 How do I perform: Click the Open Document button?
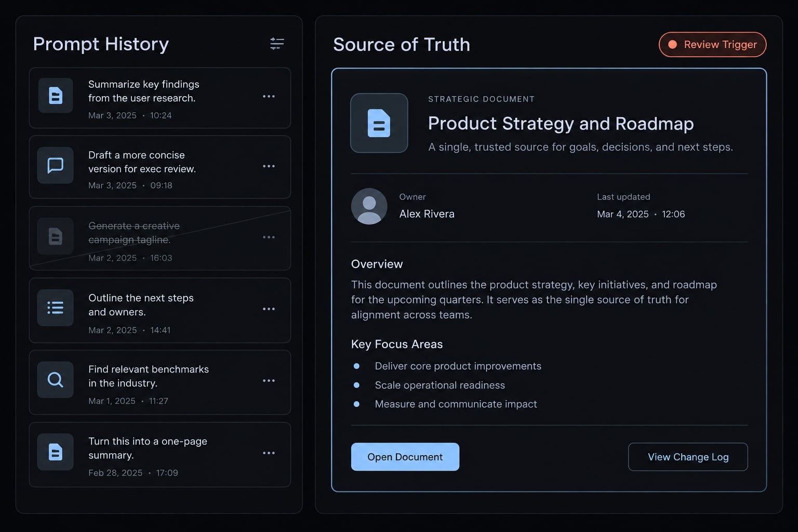[405, 457]
